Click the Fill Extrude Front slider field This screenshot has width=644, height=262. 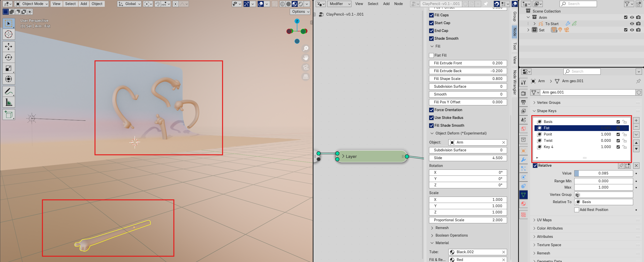(468, 63)
